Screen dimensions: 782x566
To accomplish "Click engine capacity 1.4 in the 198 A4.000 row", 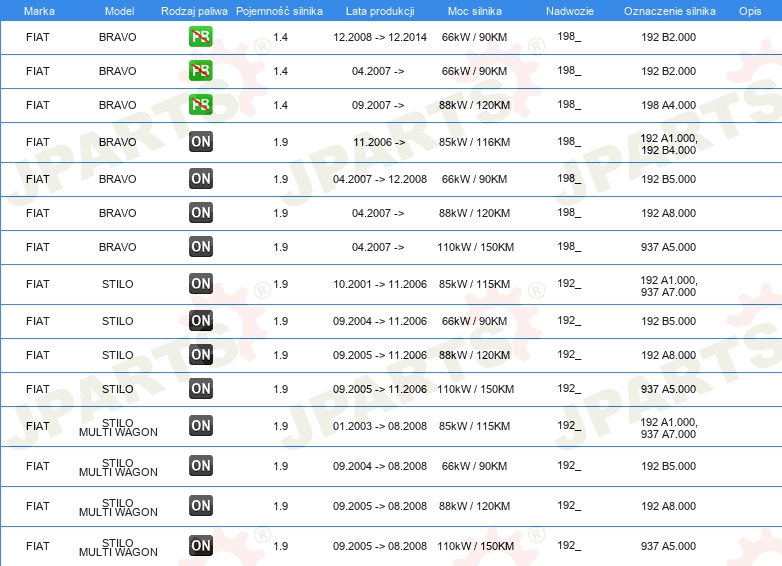I will [x=280, y=105].
